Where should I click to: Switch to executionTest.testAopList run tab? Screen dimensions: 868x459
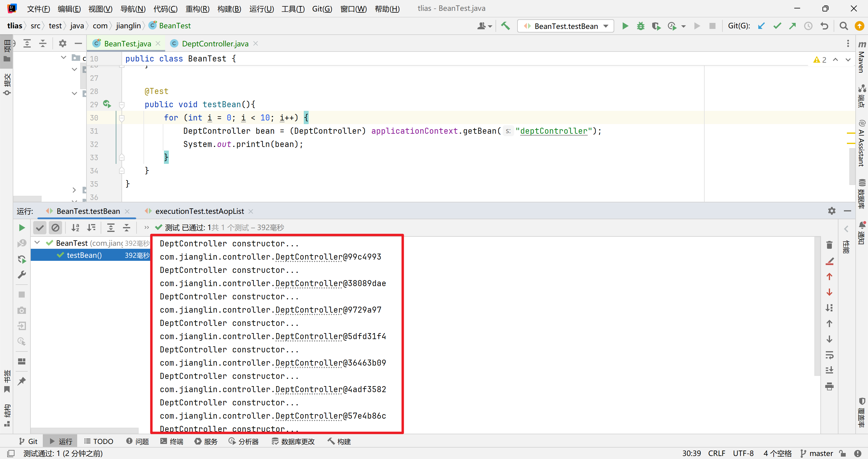click(x=199, y=211)
